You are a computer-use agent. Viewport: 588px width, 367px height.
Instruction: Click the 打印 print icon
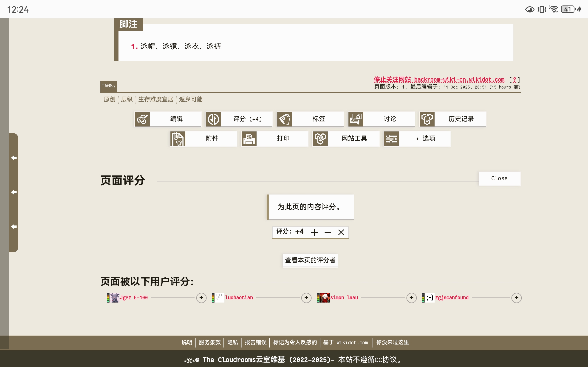point(249,138)
